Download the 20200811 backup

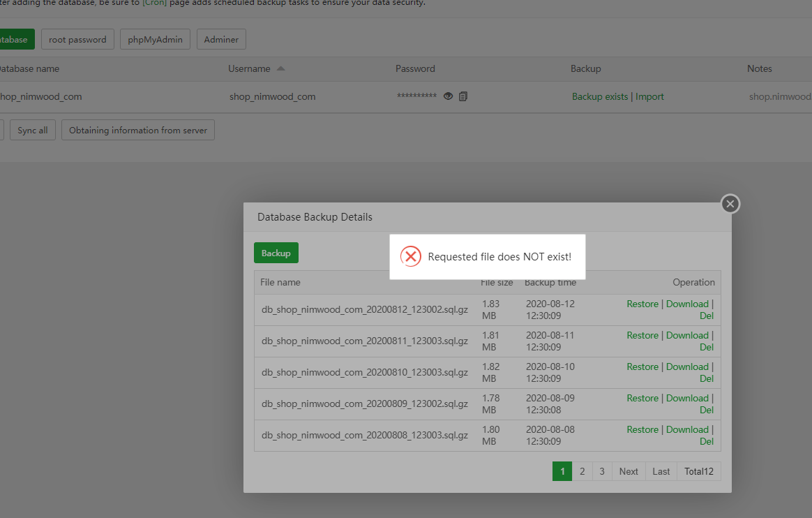tap(687, 336)
